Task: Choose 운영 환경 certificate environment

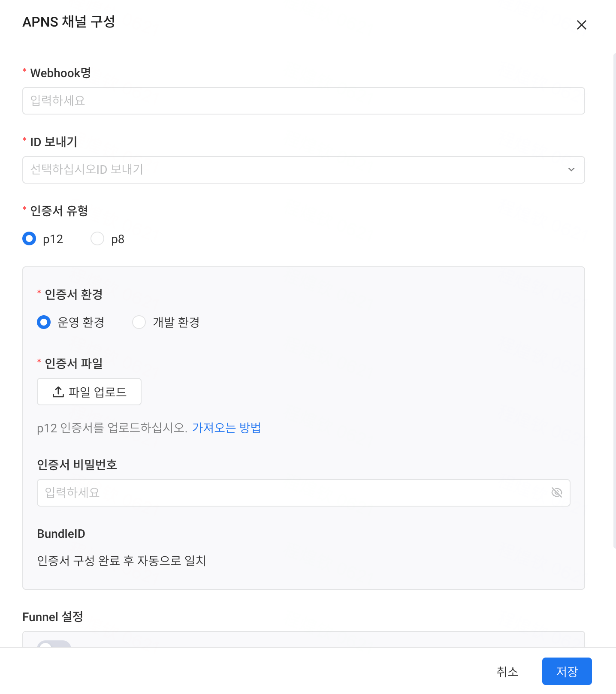Action: pyautogui.click(x=44, y=322)
